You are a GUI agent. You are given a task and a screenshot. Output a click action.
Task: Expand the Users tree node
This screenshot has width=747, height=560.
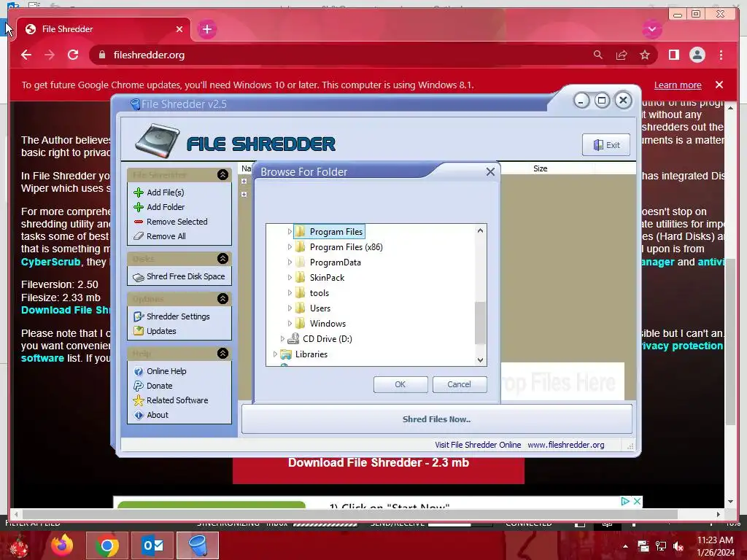click(x=289, y=308)
